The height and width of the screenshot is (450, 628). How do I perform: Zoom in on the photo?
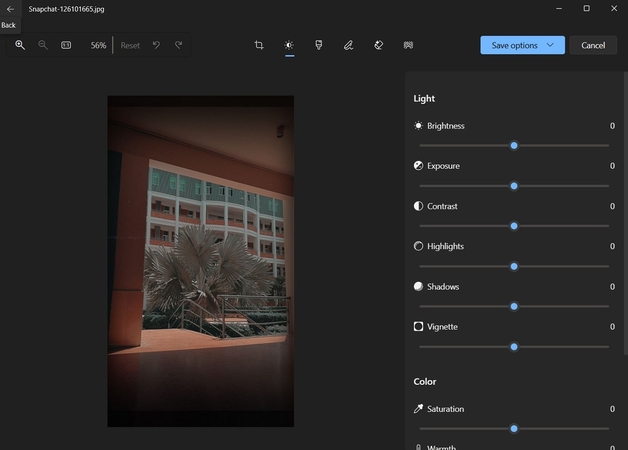pos(20,45)
